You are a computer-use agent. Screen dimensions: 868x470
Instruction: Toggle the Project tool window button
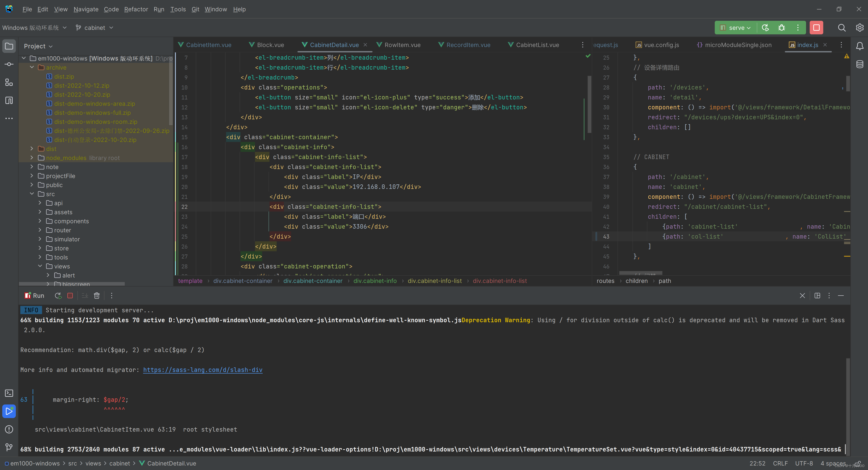[9, 46]
